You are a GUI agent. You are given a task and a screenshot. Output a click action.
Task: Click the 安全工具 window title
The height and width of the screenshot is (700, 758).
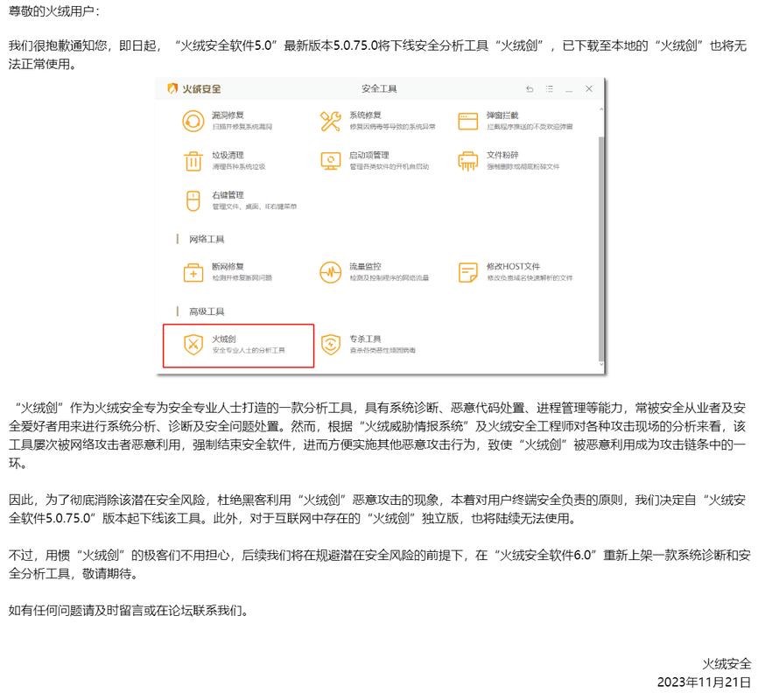[x=379, y=89]
